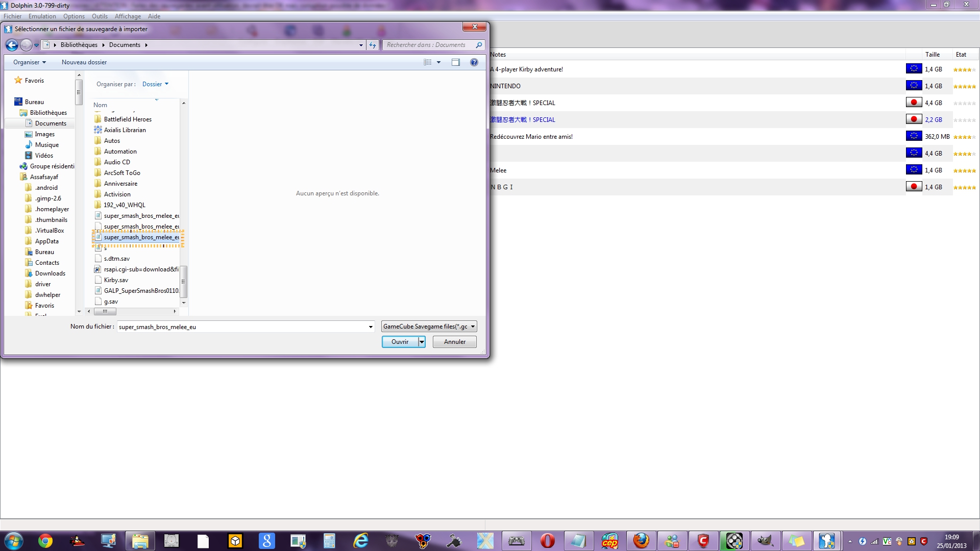Screen dimensions: 980x551
Task: Open Opera browser in the taskbar
Action: (547, 541)
